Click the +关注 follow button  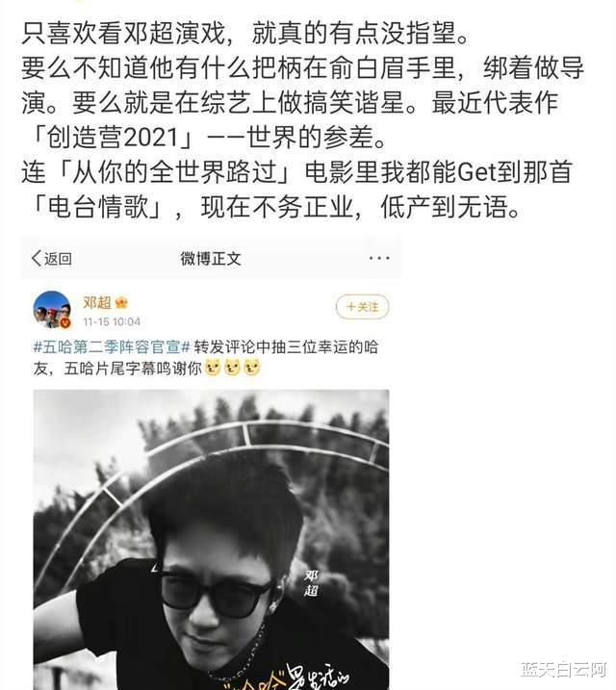click(362, 307)
